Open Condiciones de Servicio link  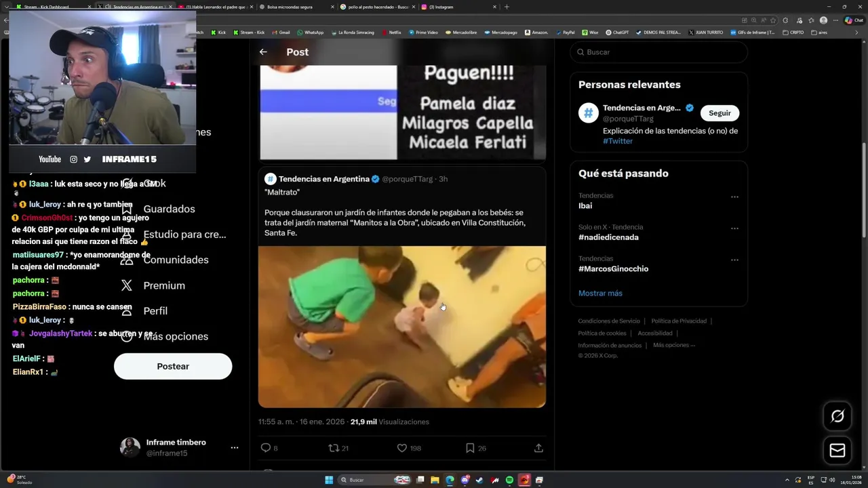click(x=609, y=321)
